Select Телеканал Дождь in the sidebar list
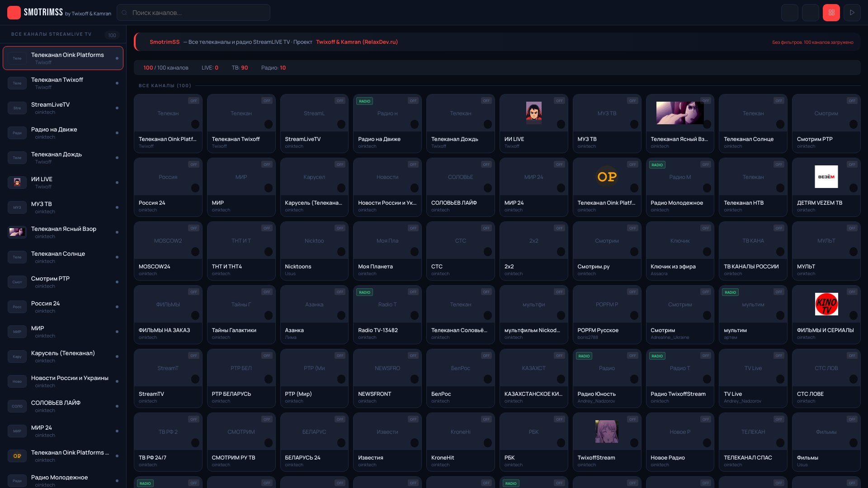 click(x=63, y=158)
